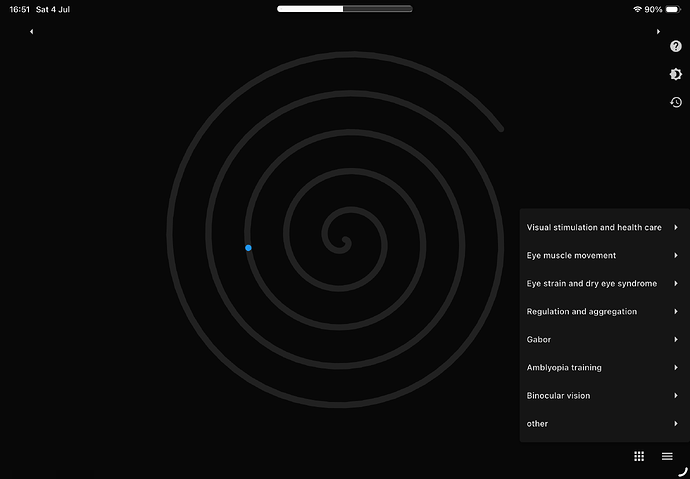Open the grid view icon
Screen dimensions: 690x479
tap(639, 456)
